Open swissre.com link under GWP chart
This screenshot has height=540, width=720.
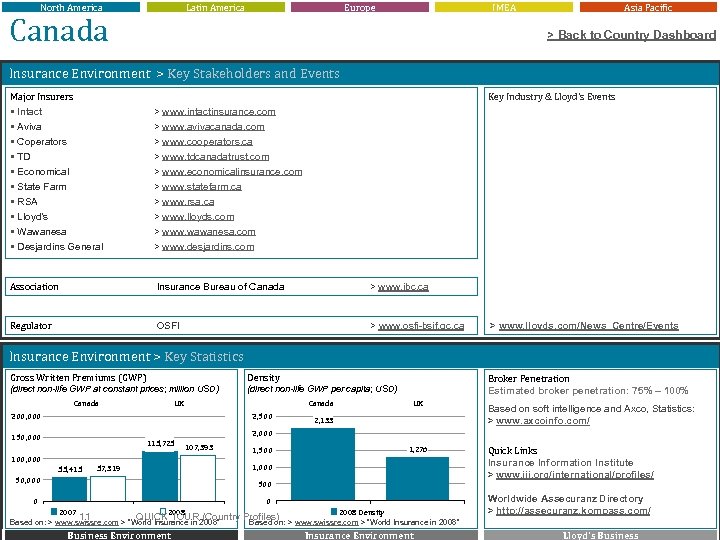click(86, 522)
